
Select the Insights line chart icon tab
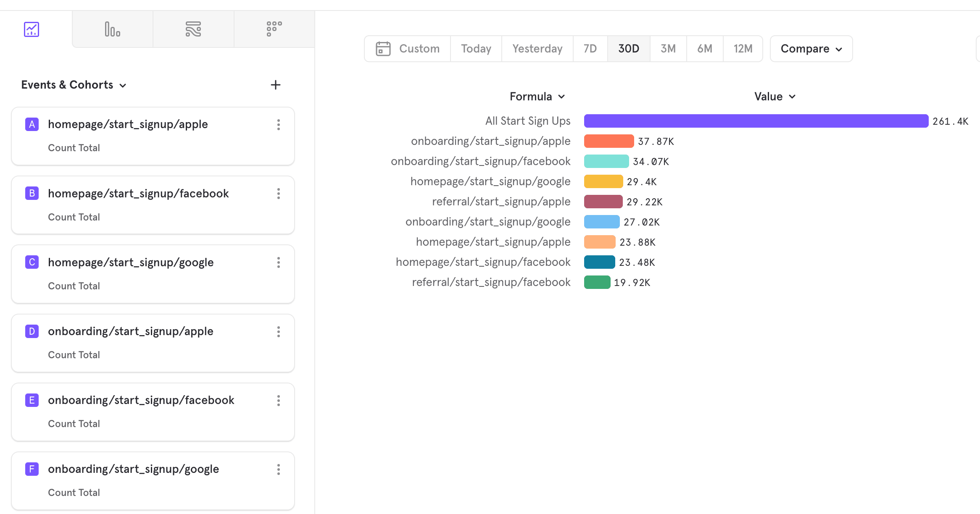pos(32,29)
